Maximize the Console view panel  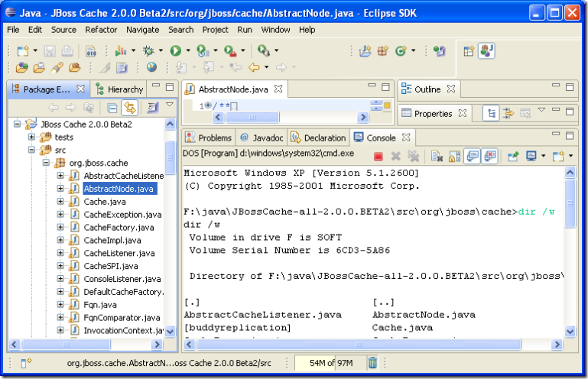click(x=570, y=136)
